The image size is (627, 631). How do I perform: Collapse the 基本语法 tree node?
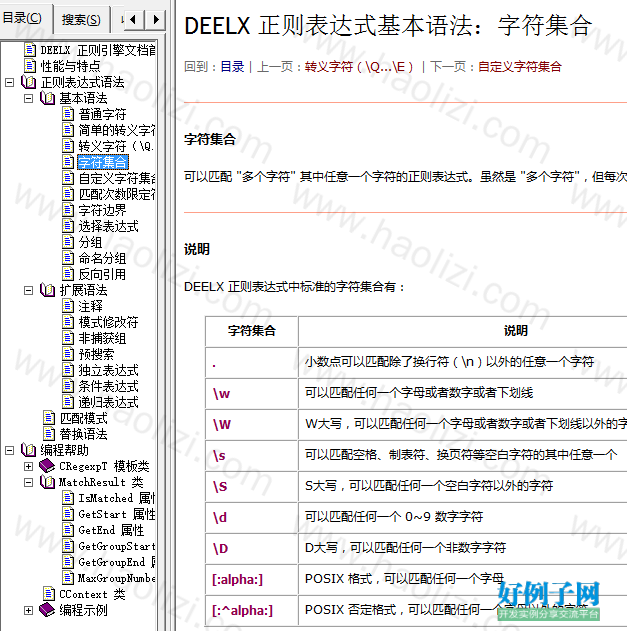click(28, 98)
